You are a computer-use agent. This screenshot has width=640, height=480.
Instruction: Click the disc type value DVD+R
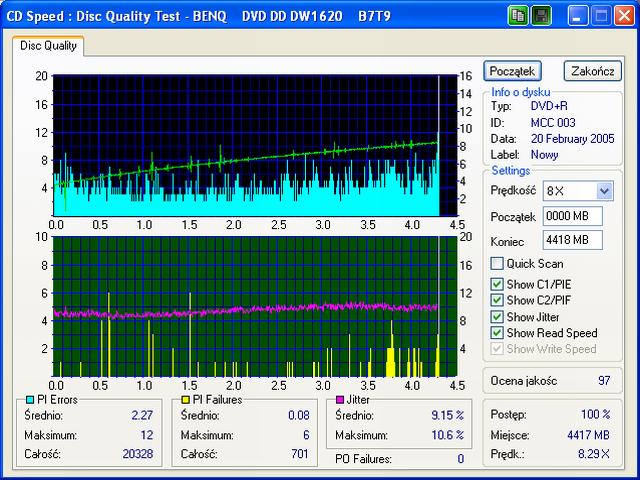[x=549, y=106]
